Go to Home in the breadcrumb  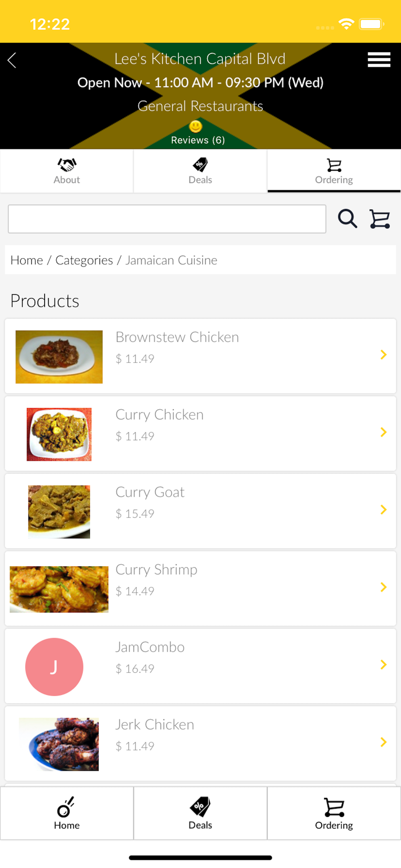pyautogui.click(x=26, y=260)
